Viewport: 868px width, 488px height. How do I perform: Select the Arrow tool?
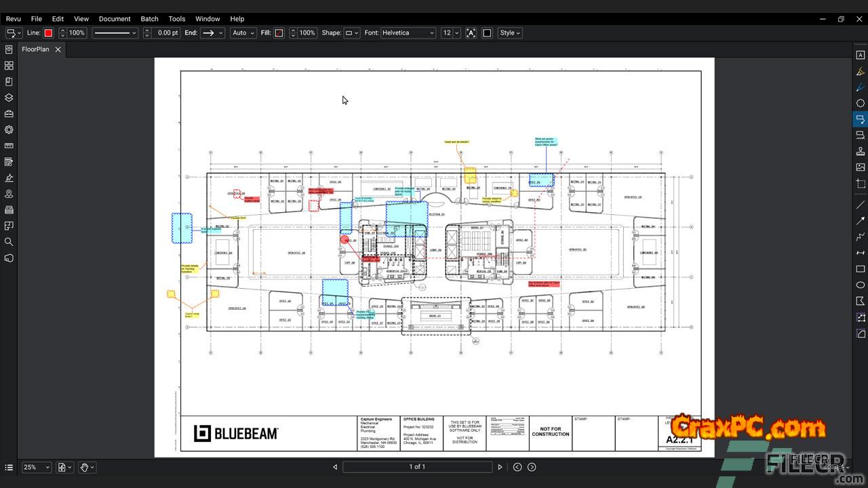click(861, 221)
